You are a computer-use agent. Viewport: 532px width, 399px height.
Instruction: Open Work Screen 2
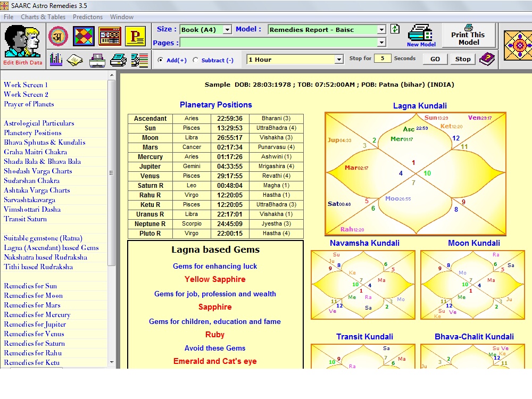26,94
